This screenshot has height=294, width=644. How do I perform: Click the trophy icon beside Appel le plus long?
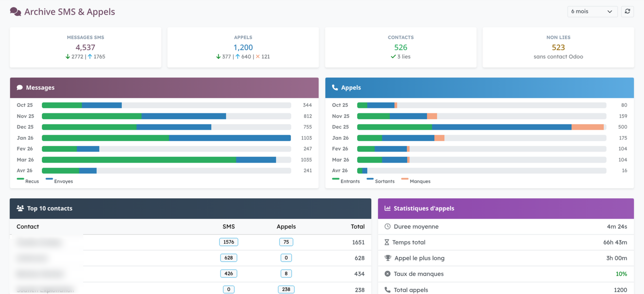pyautogui.click(x=388, y=258)
